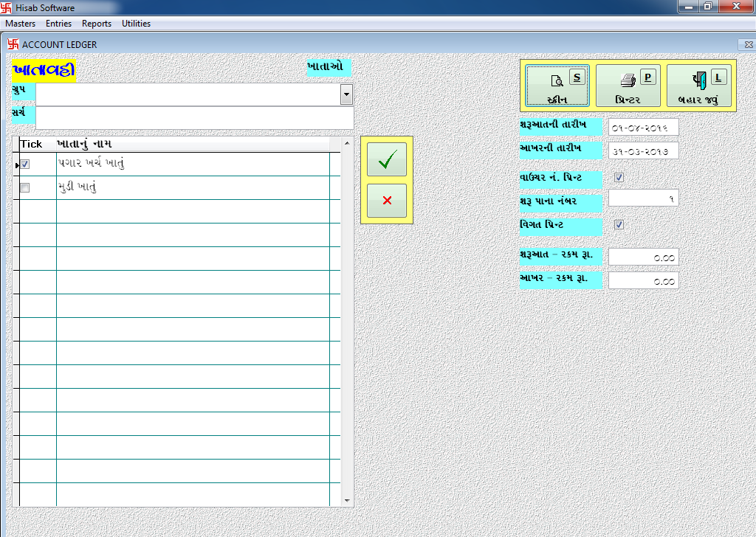Click the swastika icon on ACCOUNT LEDGER bar
The height and width of the screenshot is (537, 756).
(x=13, y=44)
